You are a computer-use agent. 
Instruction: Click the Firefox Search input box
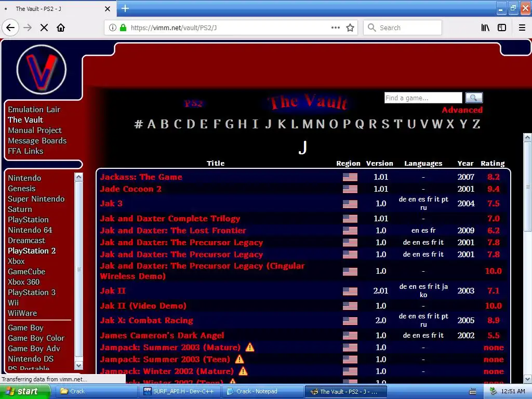tap(403, 28)
